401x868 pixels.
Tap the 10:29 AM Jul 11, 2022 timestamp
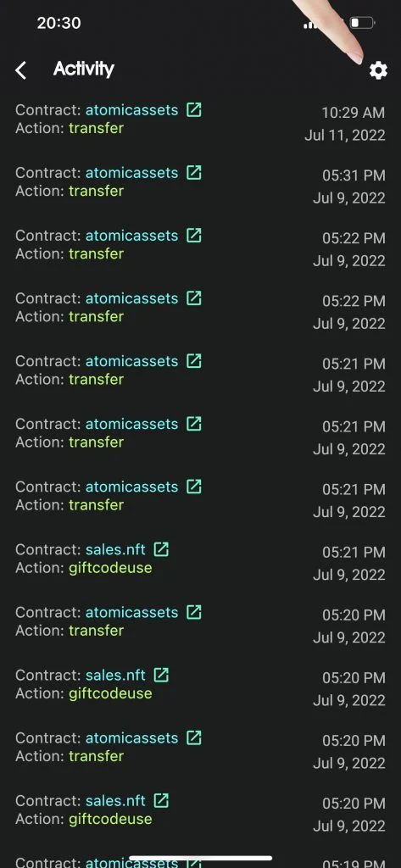pyautogui.click(x=345, y=124)
